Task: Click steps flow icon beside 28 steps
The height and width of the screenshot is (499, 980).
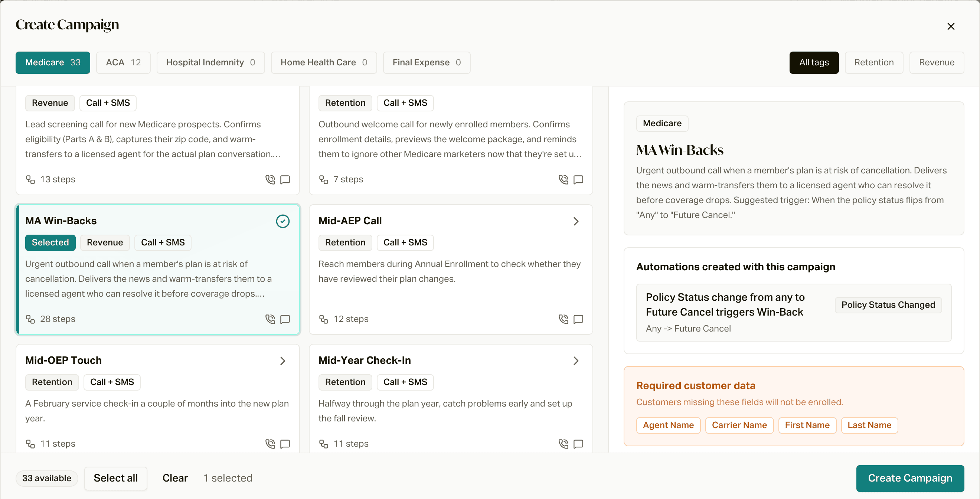Action: (30, 319)
